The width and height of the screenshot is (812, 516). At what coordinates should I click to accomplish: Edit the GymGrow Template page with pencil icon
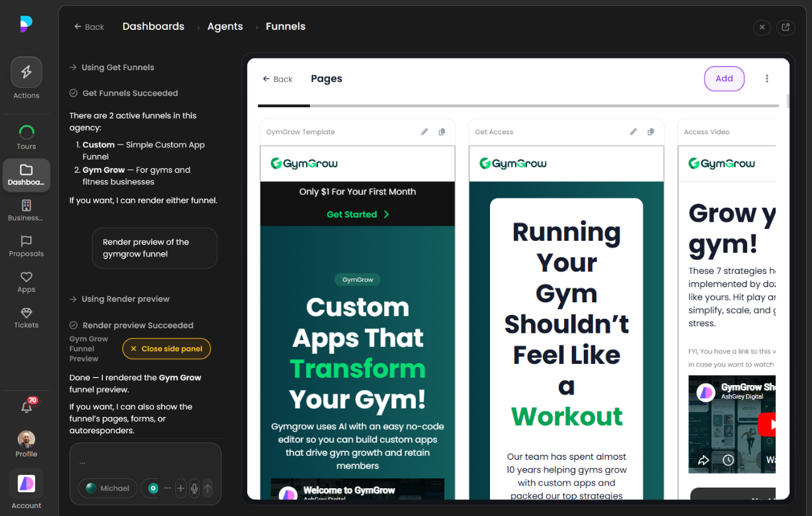point(425,132)
